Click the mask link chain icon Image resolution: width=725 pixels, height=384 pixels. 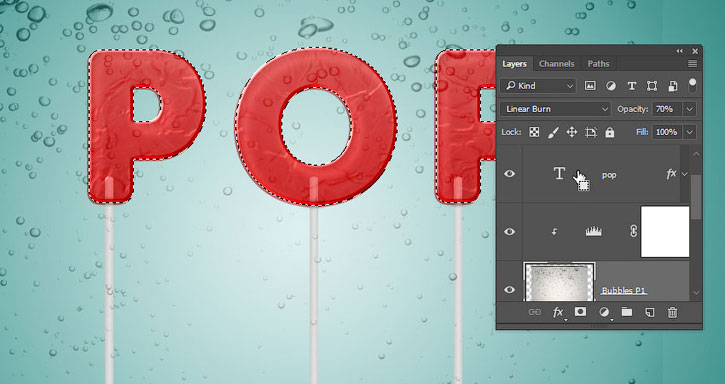tap(633, 231)
